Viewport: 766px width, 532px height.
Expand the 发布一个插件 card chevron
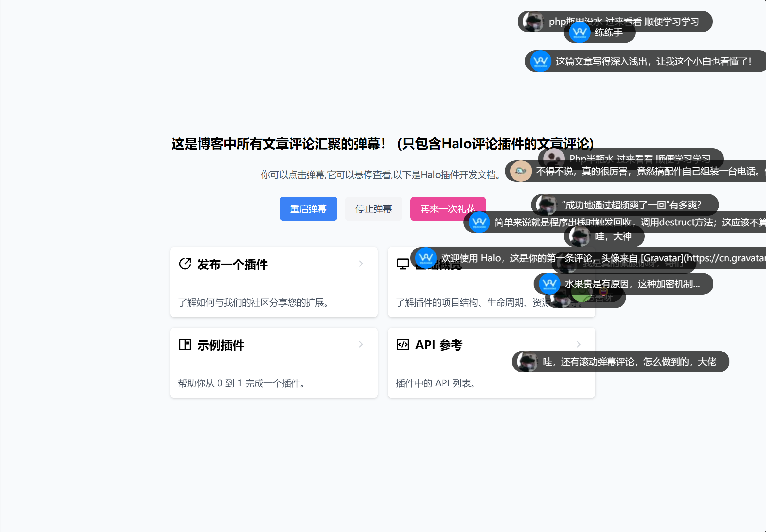click(361, 264)
